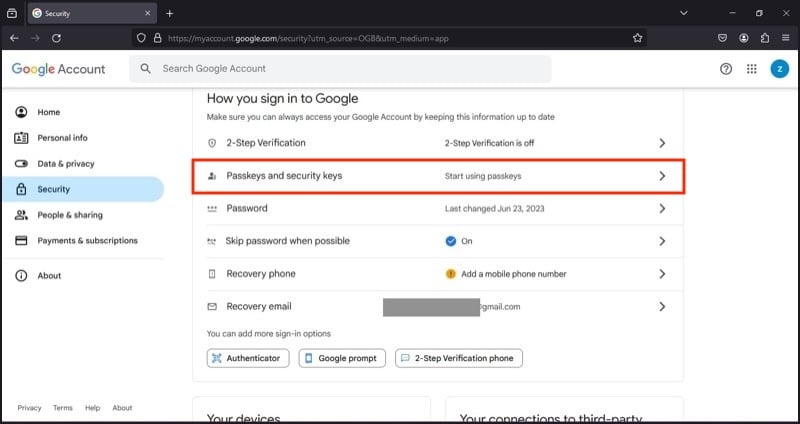
Task: Click Add a mobile phone number
Action: 513,274
